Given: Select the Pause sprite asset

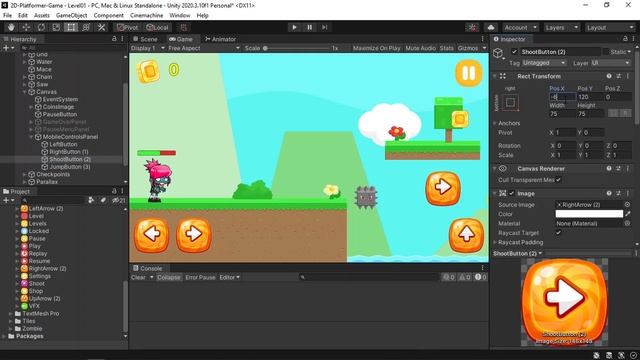Looking at the screenshot, I should click(37, 238).
